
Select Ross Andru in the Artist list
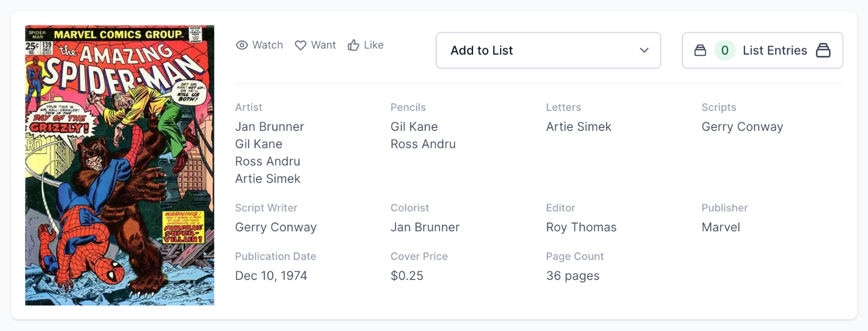pyautogui.click(x=267, y=161)
